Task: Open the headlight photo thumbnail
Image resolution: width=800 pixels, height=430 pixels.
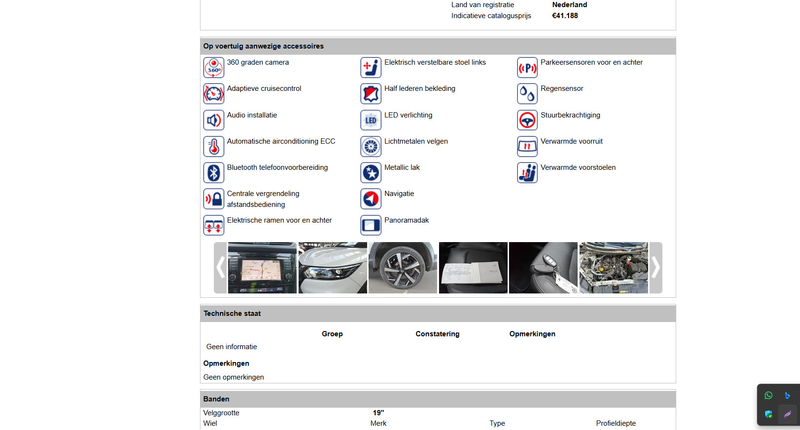Action: tap(332, 268)
